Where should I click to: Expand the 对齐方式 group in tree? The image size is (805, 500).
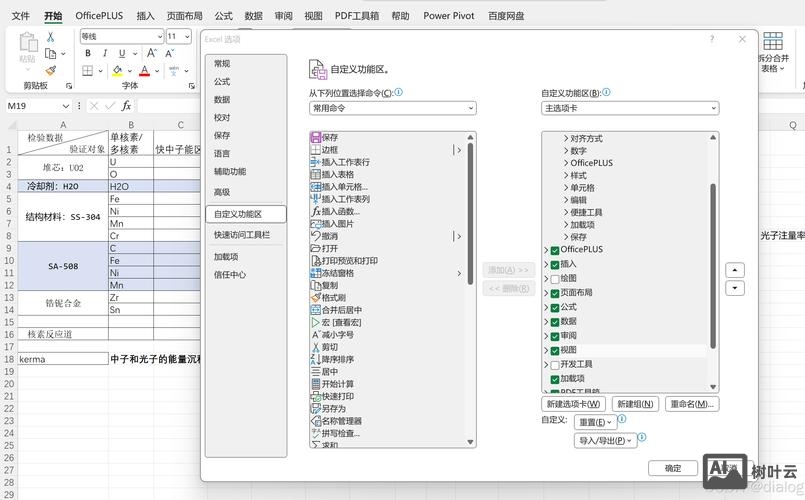566,139
